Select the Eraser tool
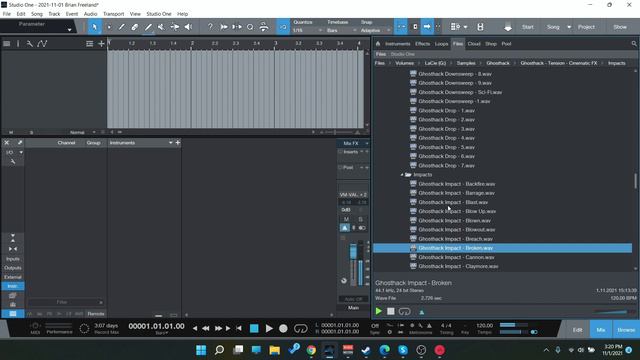 [134, 27]
